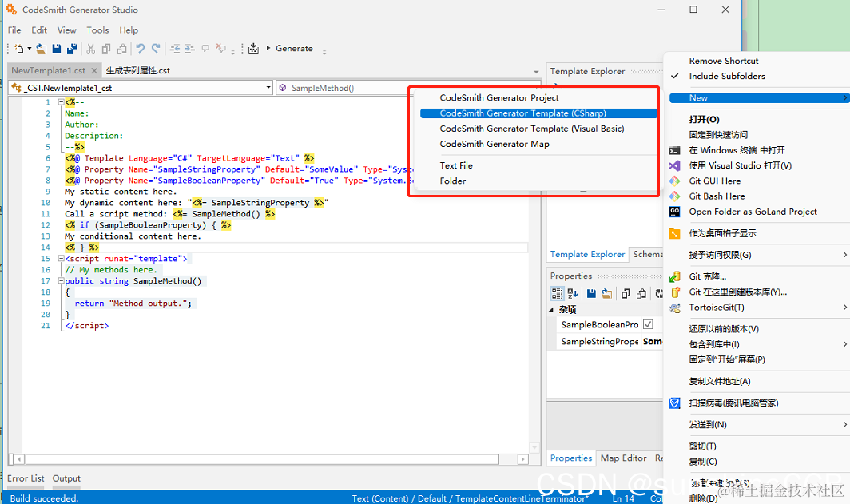Switch to the 生成表列属性.cst tab

tap(137, 70)
